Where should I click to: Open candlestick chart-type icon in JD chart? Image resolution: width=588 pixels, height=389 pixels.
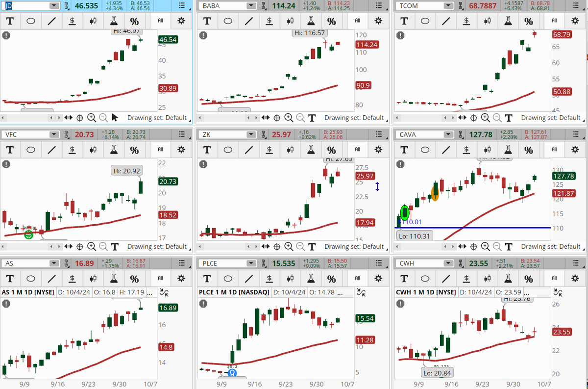[x=93, y=21]
